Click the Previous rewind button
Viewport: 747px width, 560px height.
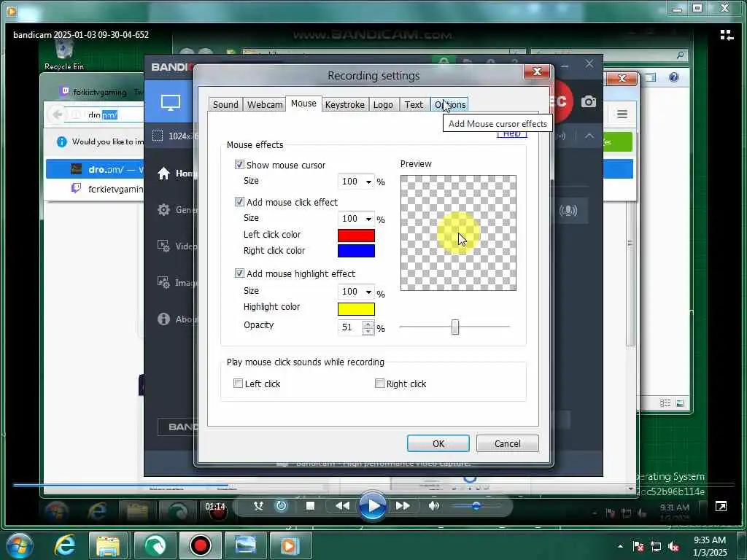point(342,506)
